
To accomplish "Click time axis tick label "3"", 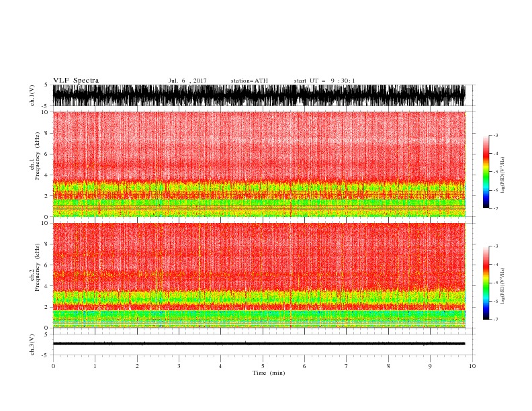I will pyautogui.click(x=179, y=366).
